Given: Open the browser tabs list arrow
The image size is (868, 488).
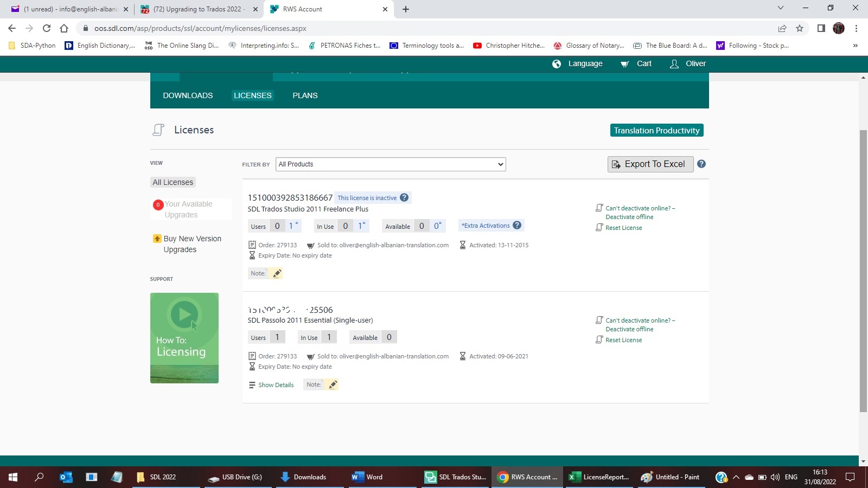Looking at the screenshot, I should coord(780,9).
